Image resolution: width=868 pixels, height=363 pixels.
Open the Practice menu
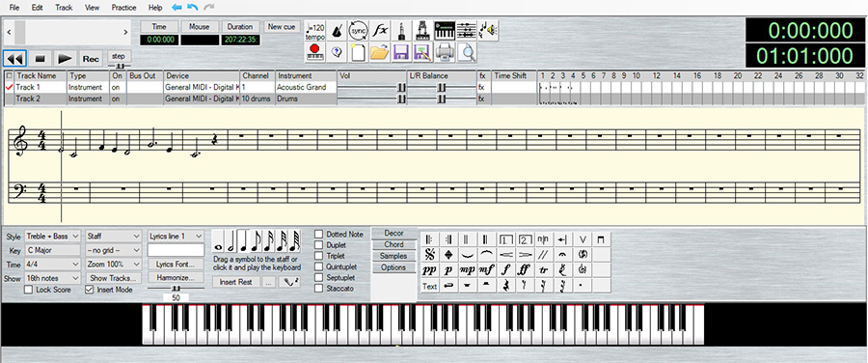tap(124, 8)
